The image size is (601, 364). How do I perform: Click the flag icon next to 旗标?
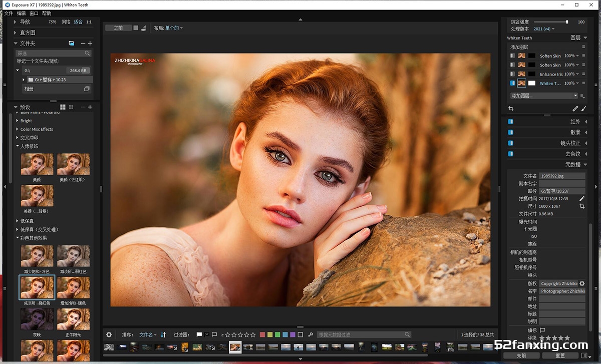(542, 330)
